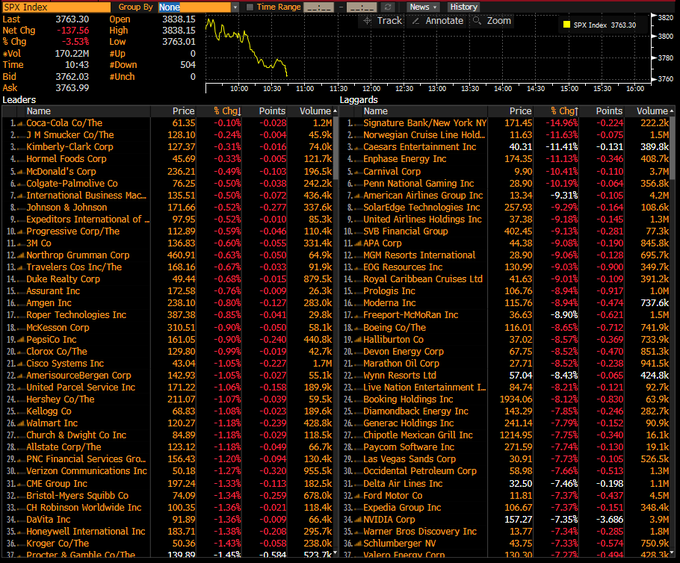Click the Annotate pencil icon
The width and height of the screenshot is (680, 563).
tap(415, 20)
